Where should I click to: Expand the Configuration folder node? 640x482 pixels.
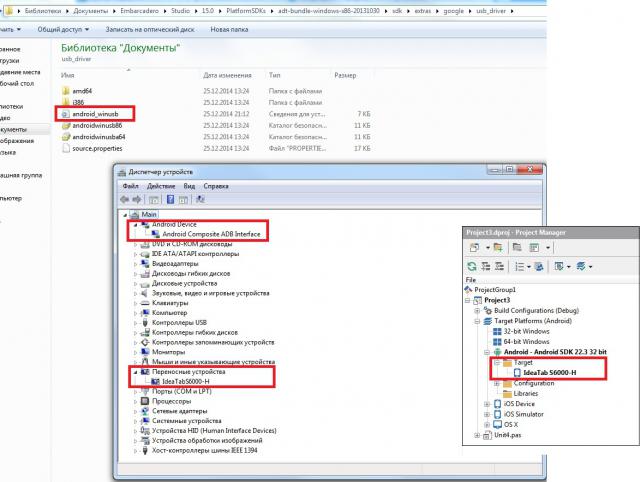(497, 384)
